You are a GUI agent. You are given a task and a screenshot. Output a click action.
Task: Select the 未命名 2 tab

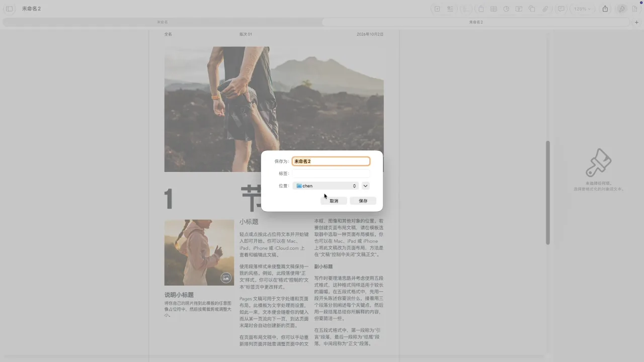[476, 22]
